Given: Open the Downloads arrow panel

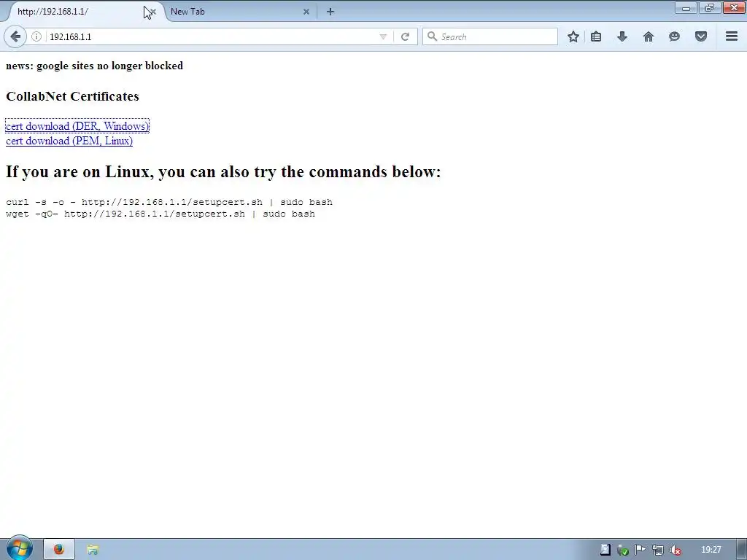Looking at the screenshot, I should pyautogui.click(x=622, y=36).
